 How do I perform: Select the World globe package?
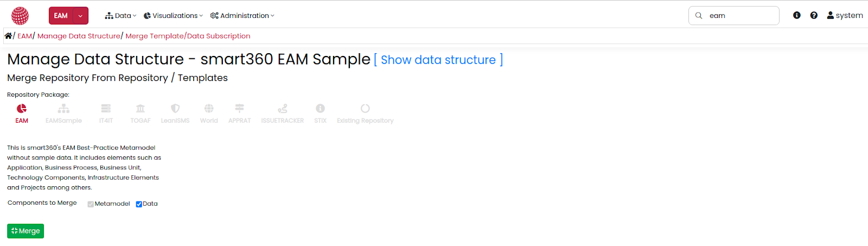tap(209, 109)
